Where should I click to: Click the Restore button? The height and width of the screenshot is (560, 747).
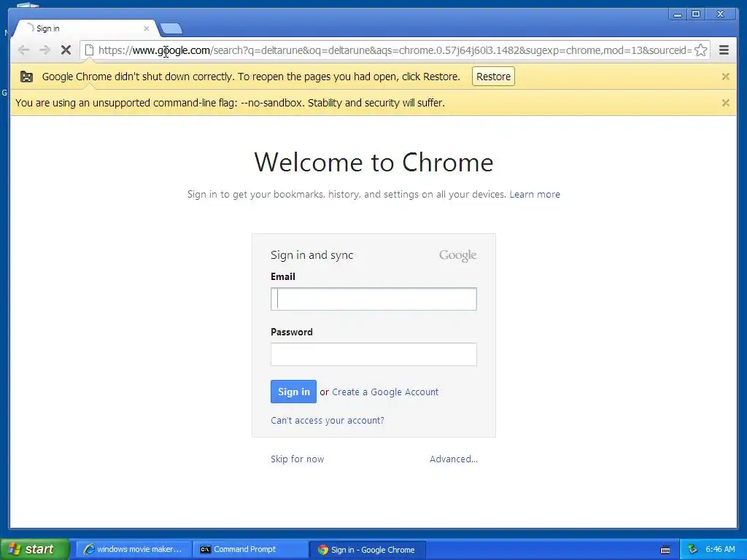[x=493, y=77]
